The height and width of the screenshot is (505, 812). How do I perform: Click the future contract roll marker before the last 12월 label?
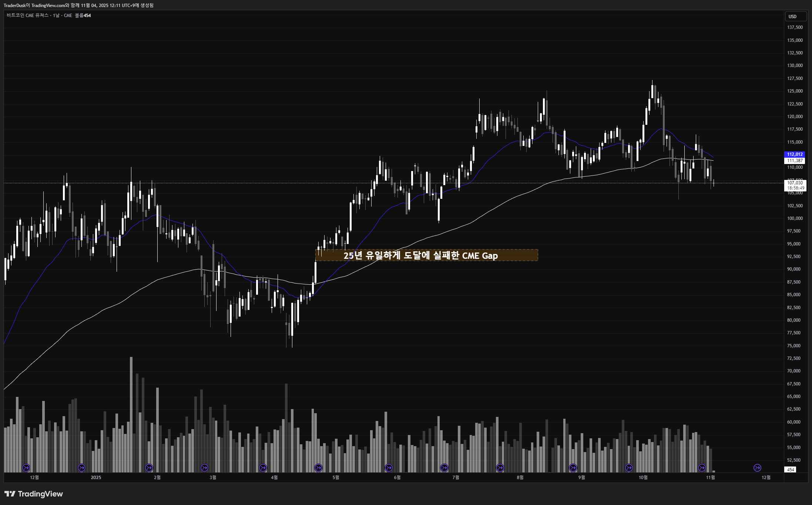click(758, 468)
